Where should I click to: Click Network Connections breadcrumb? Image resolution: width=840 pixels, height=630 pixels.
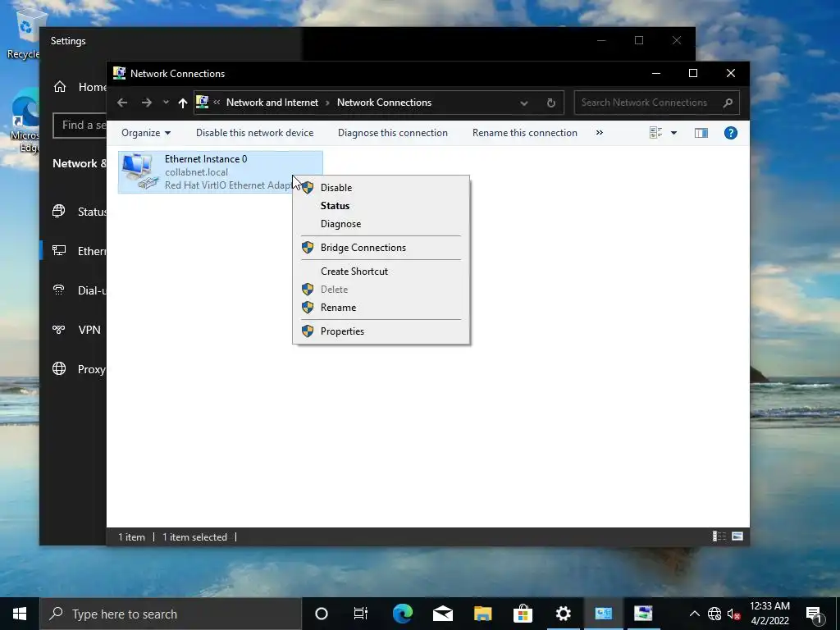[384, 103]
